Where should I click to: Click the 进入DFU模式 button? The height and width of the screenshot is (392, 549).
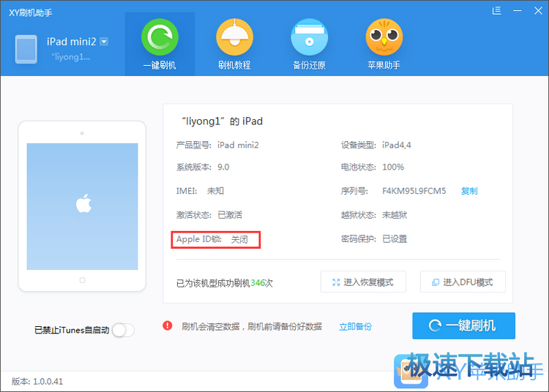[463, 282]
